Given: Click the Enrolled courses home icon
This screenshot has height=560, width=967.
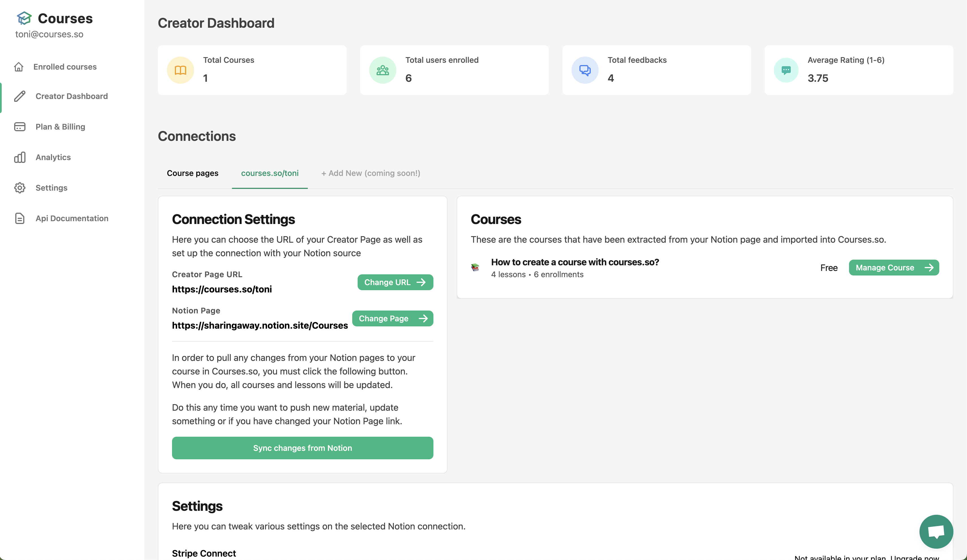Looking at the screenshot, I should (20, 66).
